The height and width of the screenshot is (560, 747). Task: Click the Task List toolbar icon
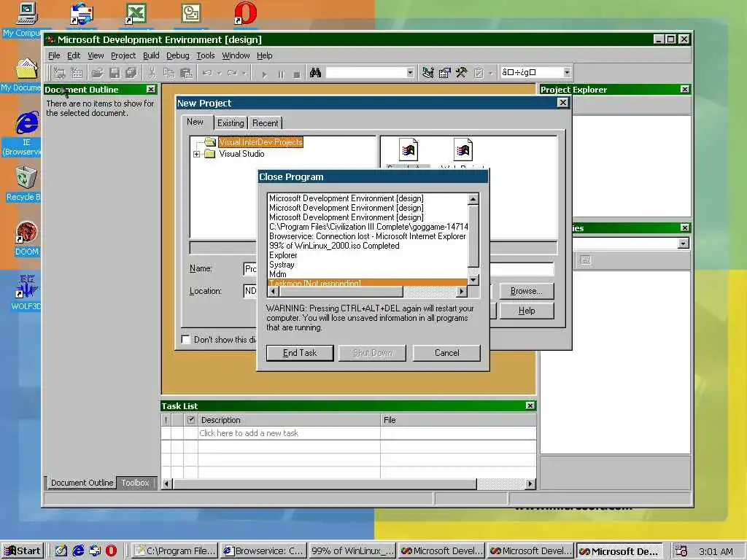[479, 73]
